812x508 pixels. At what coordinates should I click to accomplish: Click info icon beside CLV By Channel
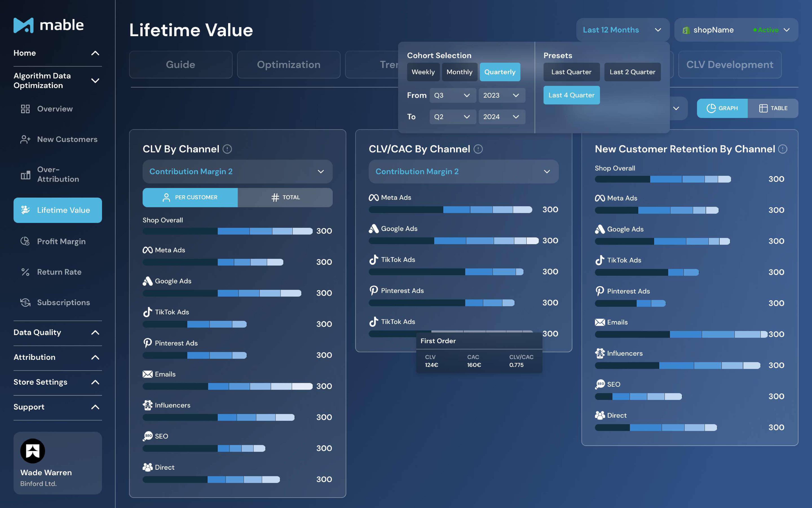227,149
